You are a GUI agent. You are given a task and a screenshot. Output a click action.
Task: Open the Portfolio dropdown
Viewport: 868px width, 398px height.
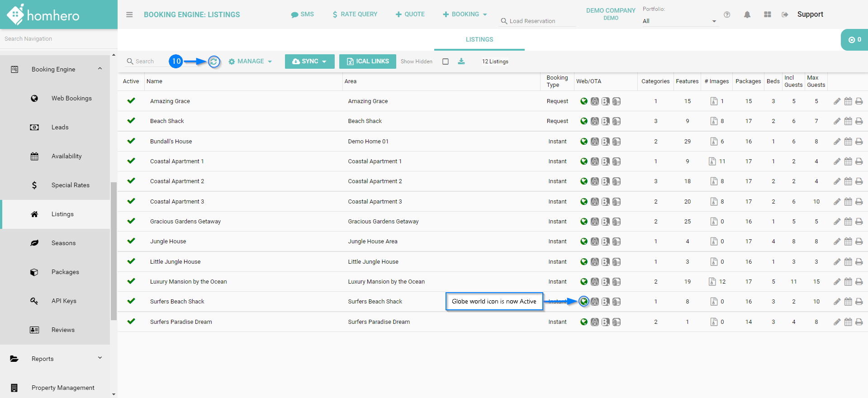pos(679,21)
